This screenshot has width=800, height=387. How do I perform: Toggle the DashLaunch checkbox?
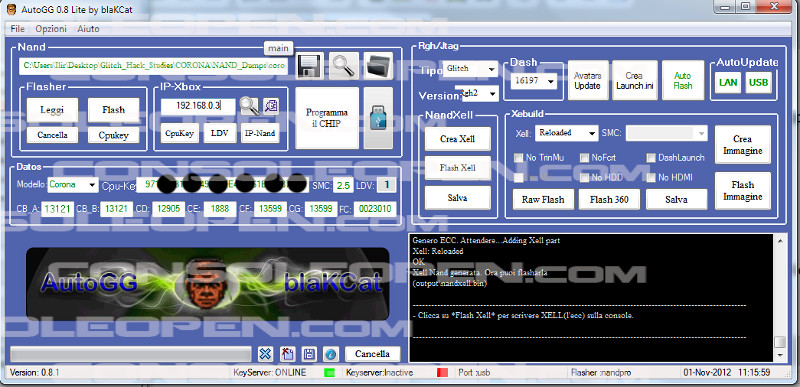coord(651,158)
